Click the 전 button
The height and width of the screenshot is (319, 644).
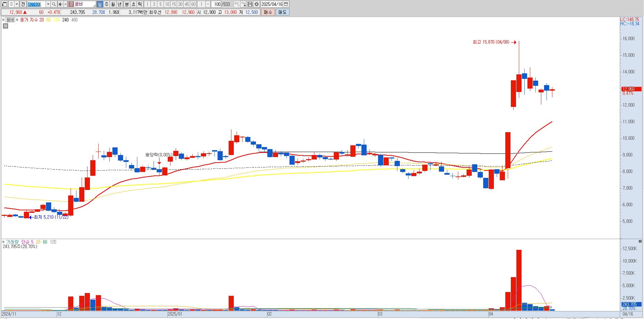tap(23, 4)
